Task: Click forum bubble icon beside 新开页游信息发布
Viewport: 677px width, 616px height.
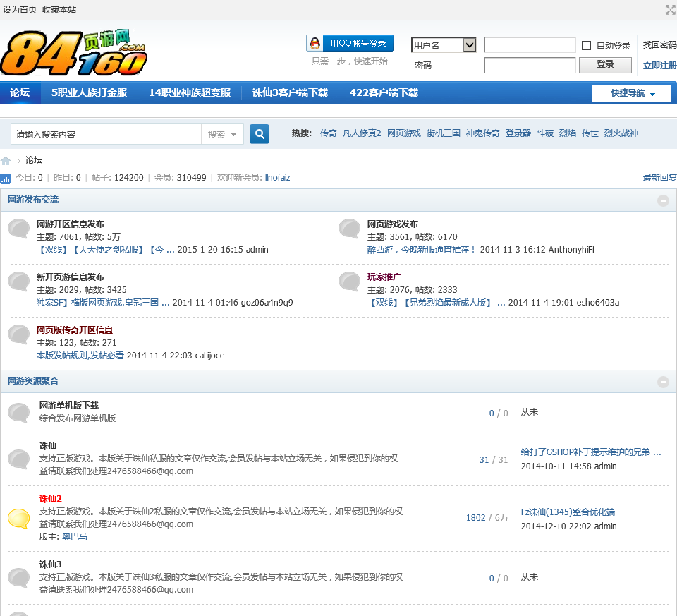Action: coord(19,282)
